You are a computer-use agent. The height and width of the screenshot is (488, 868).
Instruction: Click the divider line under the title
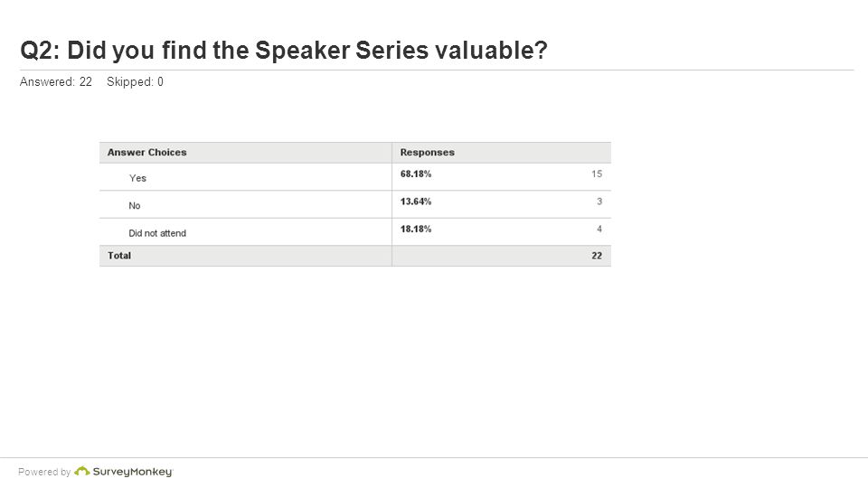point(437,70)
